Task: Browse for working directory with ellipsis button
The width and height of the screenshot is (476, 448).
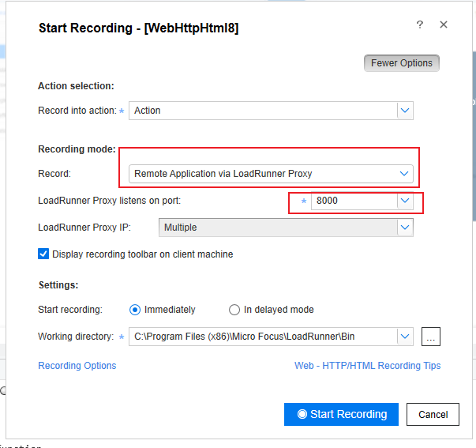Action: point(430,337)
